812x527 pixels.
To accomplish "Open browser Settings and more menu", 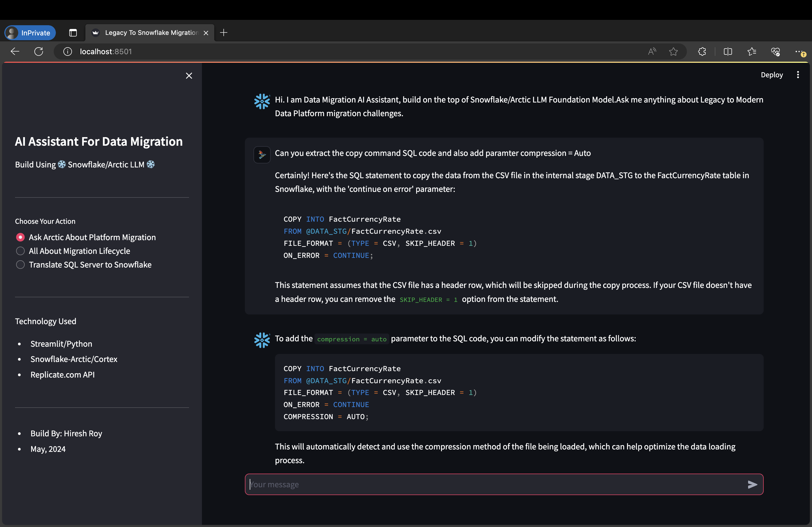I will pyautogui.click(x=799, y=52).
